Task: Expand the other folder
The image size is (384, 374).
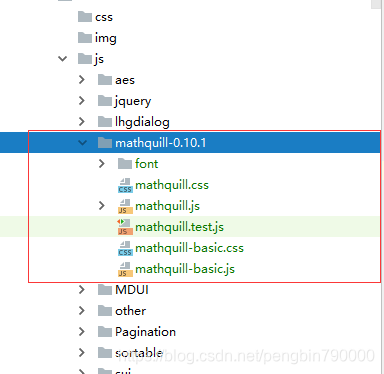Action: pos(82,311)
